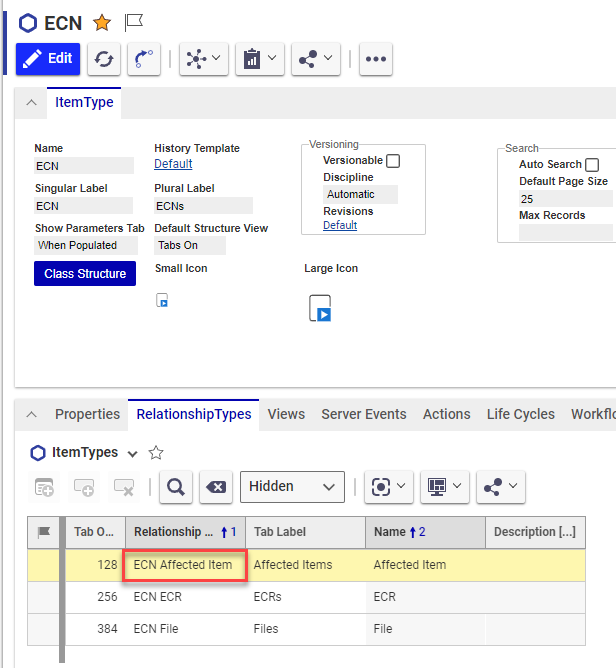616x668 pixels.
Task: Click the Class Structure button
Action: [x=85, y=273]
